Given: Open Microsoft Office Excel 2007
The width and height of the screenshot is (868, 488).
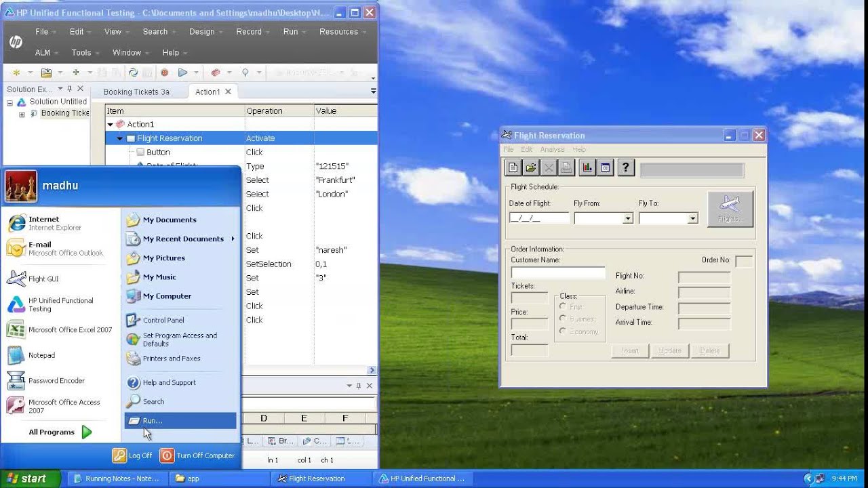Looking at the screenshot, I should point(59,330).
